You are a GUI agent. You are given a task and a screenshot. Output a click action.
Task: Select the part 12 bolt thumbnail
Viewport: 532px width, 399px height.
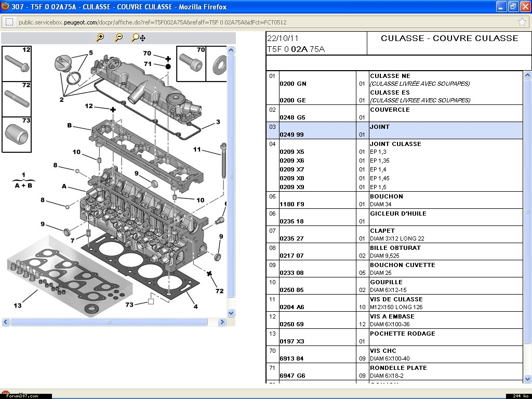pyautogui.click(x=17, y=64)
